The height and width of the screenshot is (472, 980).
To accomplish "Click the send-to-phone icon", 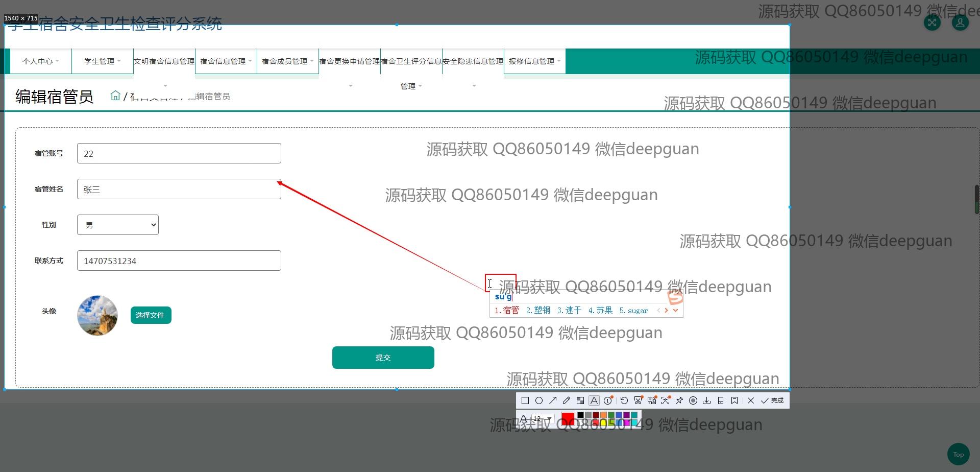I will (721, 400).
